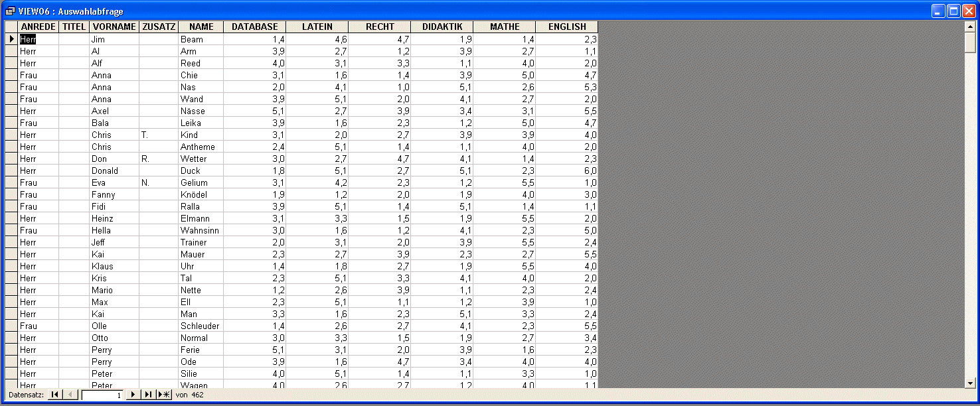Viewport: 980px width, 406px height.
Task: Click the scrollbar up arrow
Action: click(x=970, y=27)
